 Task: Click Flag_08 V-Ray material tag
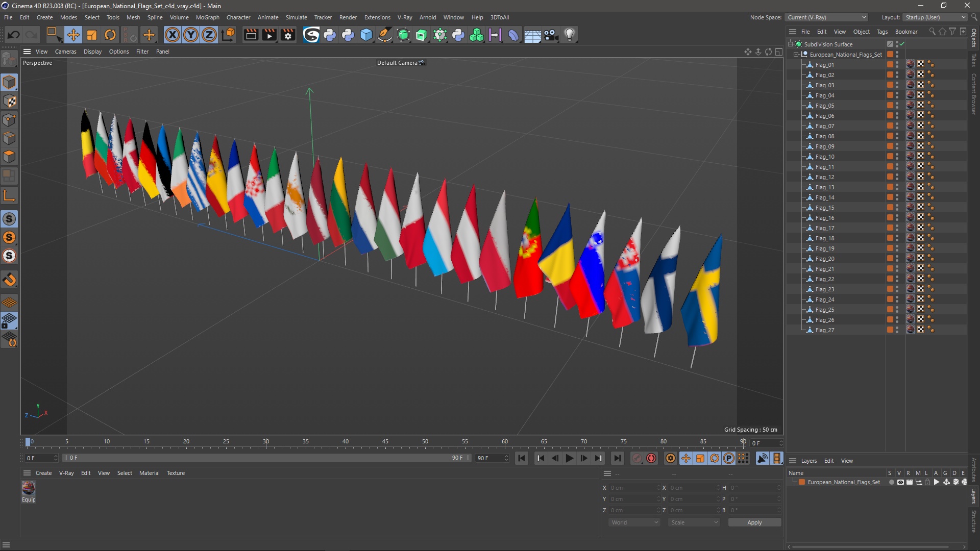910,136
